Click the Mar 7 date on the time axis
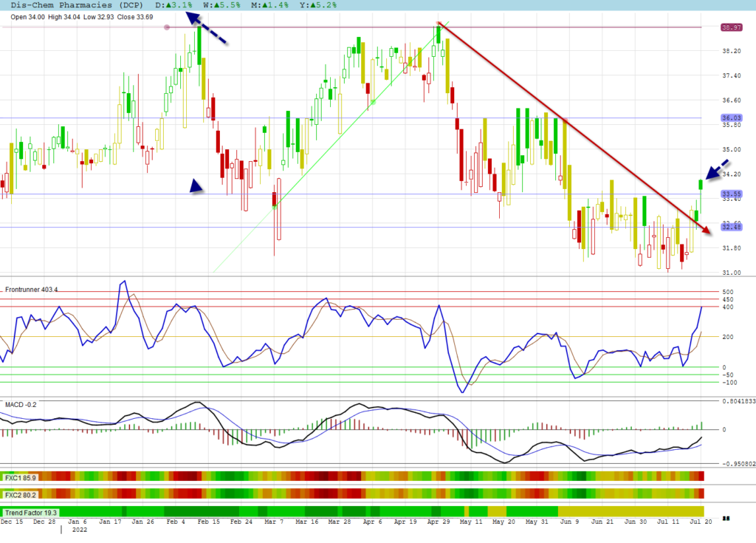 274,522
